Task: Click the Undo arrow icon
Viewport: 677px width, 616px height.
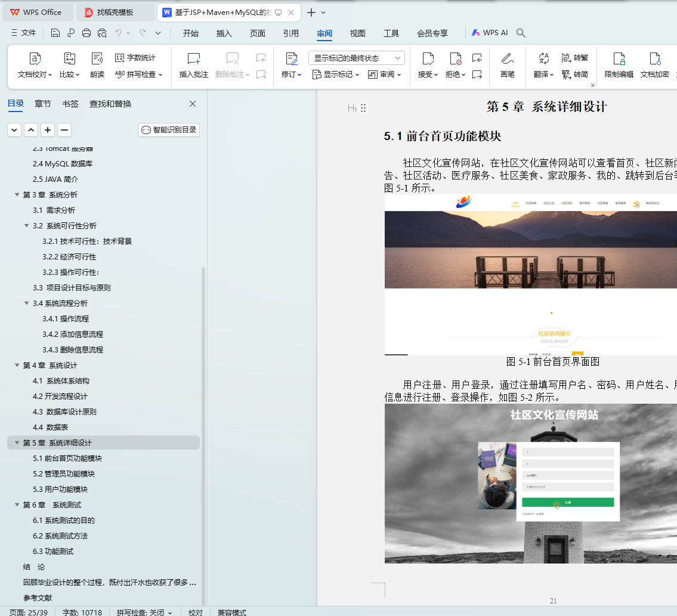Action: (x=118, y=33)
